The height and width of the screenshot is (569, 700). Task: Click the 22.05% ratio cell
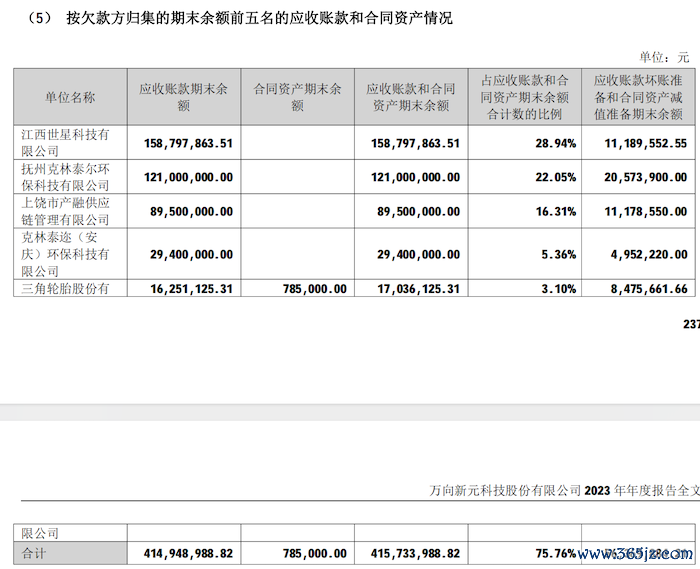coord(556,178)
